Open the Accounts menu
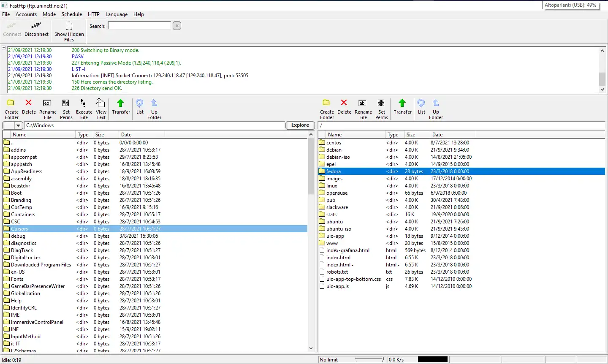 26,14
